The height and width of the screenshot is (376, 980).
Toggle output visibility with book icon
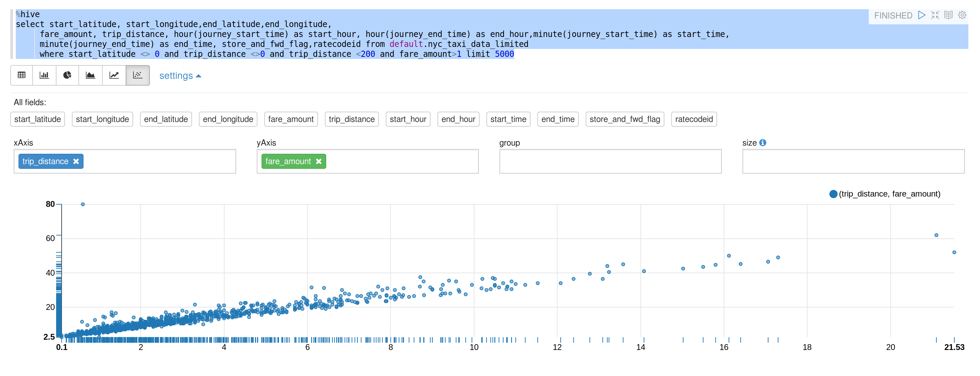(x=949, y=15)
